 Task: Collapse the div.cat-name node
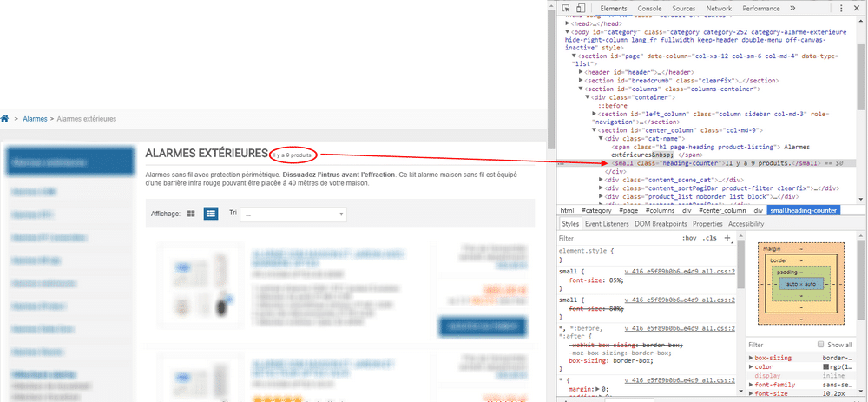602,138
